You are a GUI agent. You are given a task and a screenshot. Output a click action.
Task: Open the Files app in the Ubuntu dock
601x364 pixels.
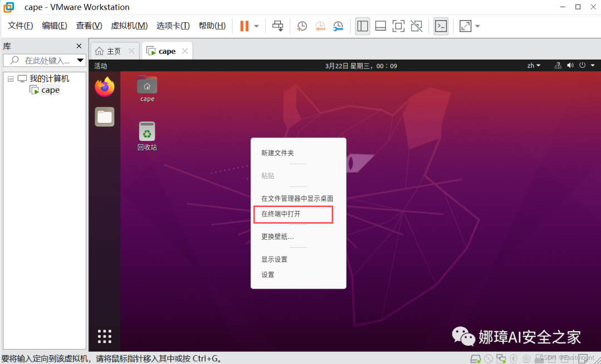click(105, 116)
